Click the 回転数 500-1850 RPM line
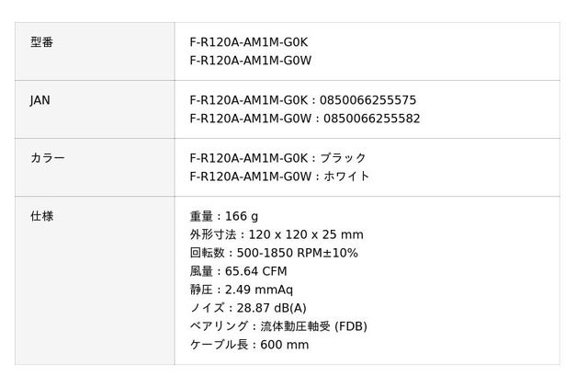The width and height of the screenshot is (588, 387). click(274, 253)
